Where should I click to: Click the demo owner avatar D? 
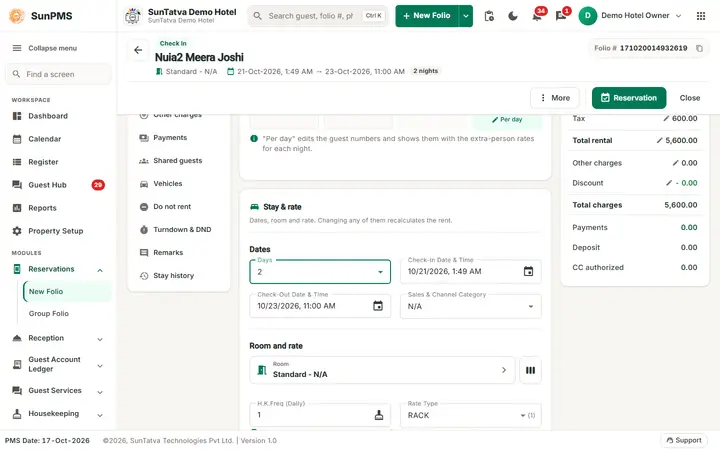point(588,16)
